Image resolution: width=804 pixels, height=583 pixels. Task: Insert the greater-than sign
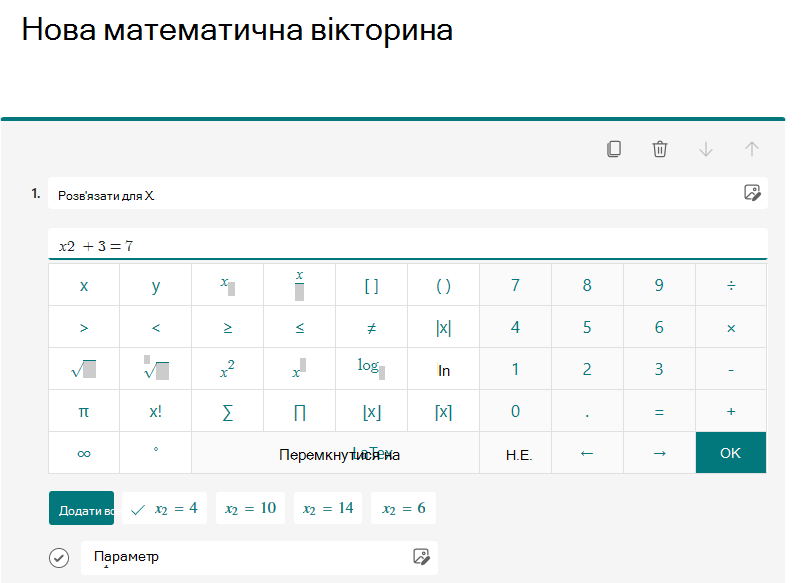click(84, 327)
